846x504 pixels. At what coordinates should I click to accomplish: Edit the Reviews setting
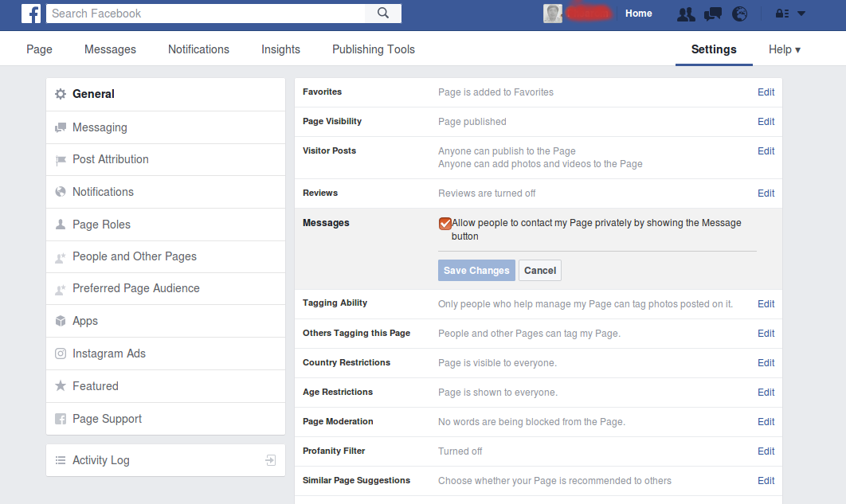pos(766,193)
